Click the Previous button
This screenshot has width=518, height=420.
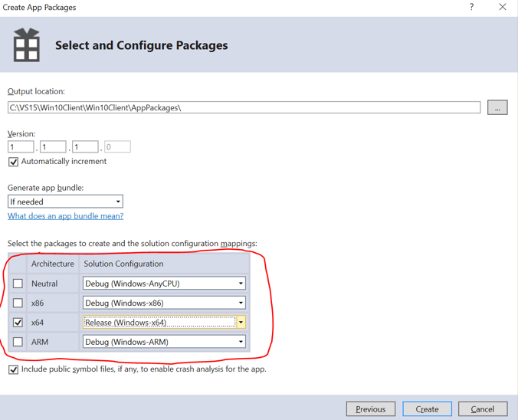tap(370, 409)
